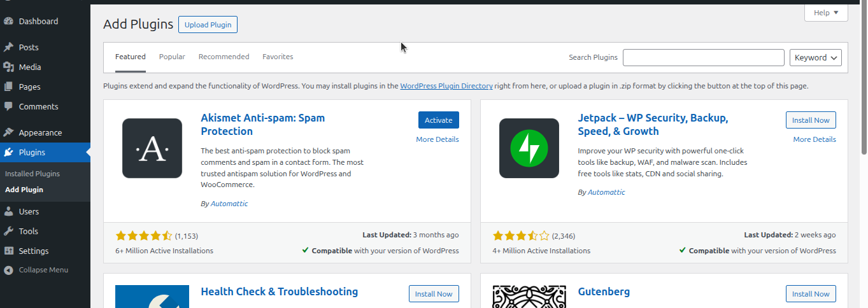Click the Akismet plugin logo
This screenshot has width=868, height=308.
click(152, 148)
